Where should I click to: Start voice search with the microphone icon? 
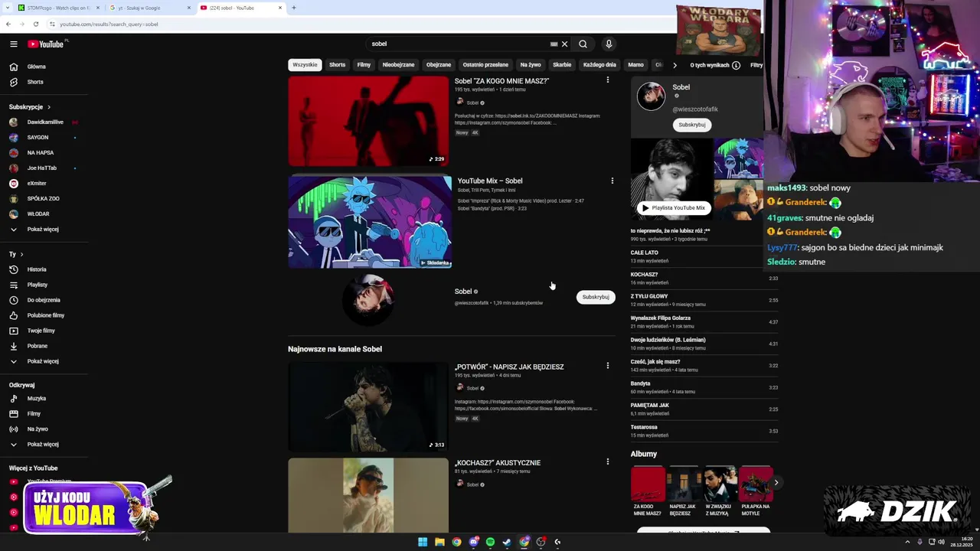[609, 44]
